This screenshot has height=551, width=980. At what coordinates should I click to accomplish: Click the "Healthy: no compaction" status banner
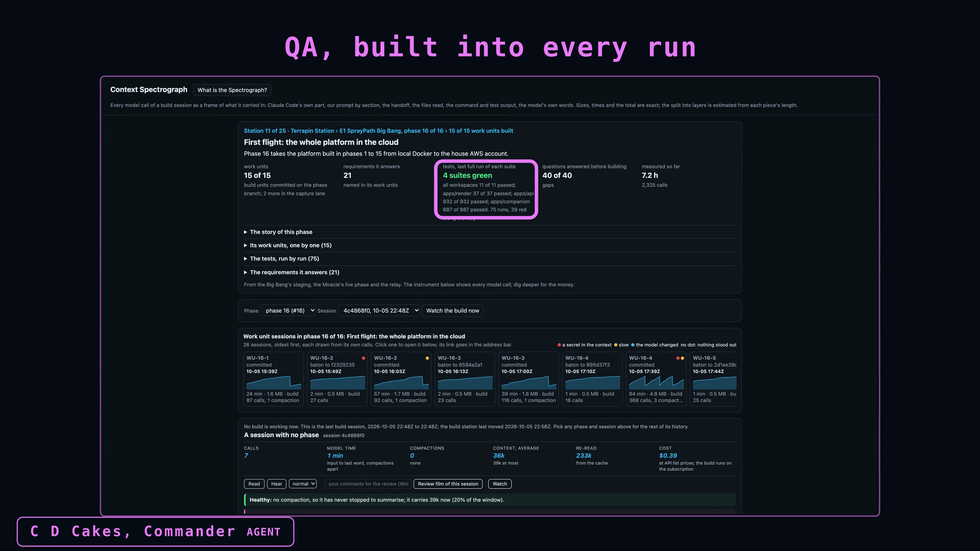coord(490,500)
